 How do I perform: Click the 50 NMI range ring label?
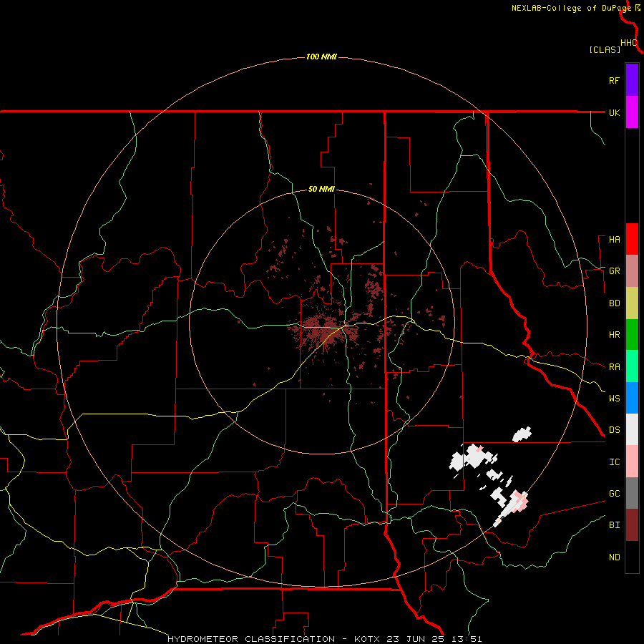click(x=321, y=190)
